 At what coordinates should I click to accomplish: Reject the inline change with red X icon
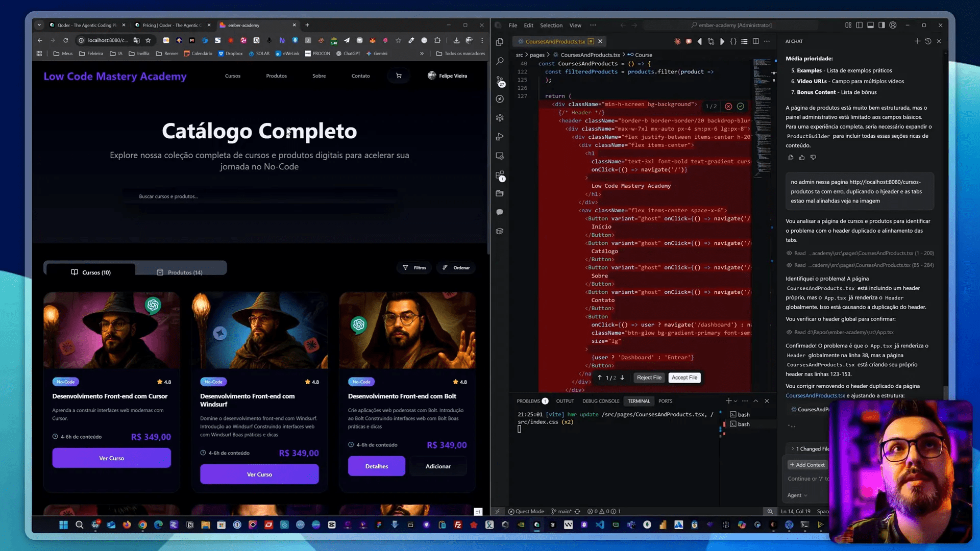click(x=728, y=106)
